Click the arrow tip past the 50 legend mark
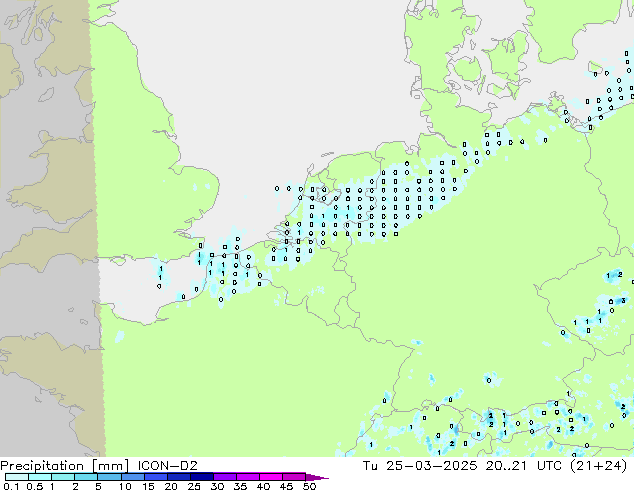Viewport: 634px width, 490px height. click(318, 477)
